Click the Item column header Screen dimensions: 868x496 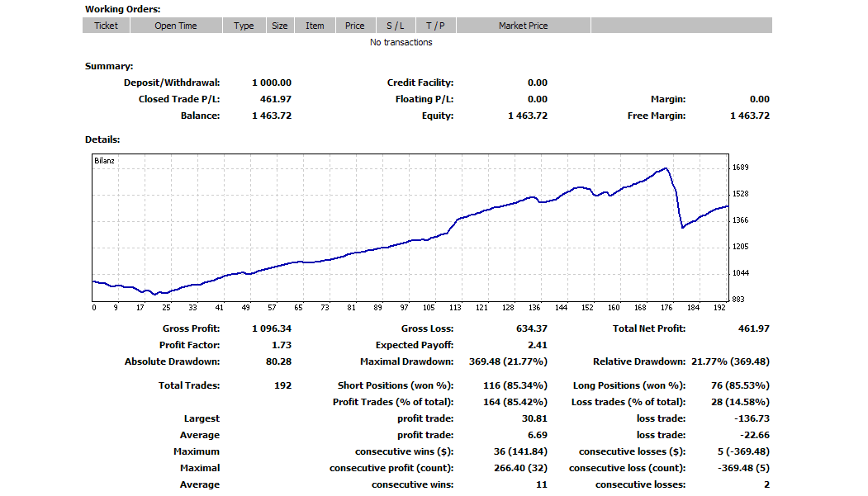coord(315,26)
